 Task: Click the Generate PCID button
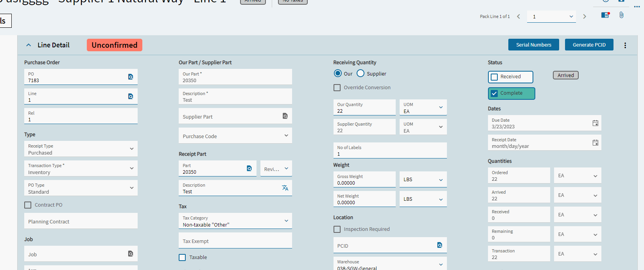point(589,45)
